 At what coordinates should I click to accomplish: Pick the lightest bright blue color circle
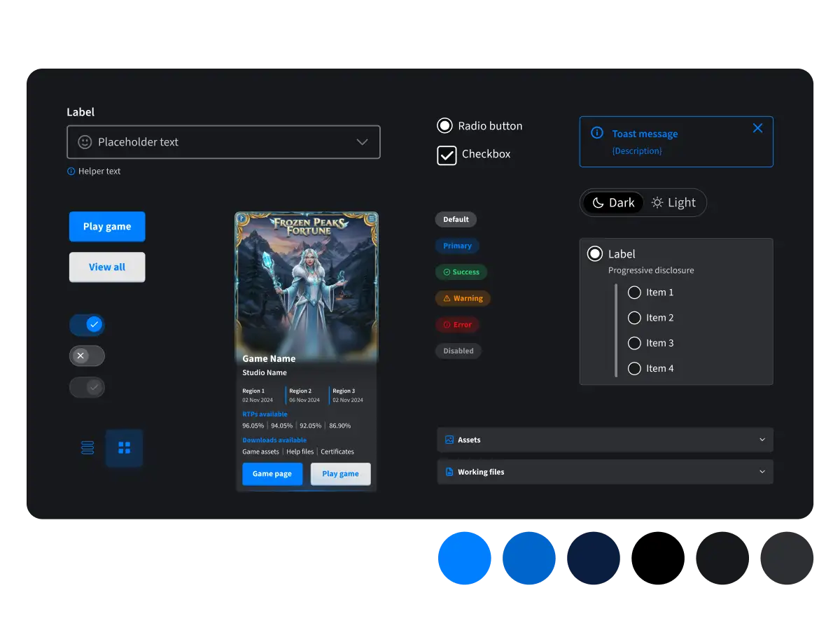pos(465,559)
